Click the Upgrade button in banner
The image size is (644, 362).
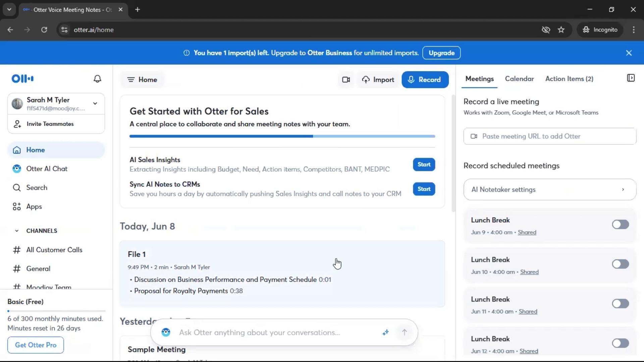441,53
